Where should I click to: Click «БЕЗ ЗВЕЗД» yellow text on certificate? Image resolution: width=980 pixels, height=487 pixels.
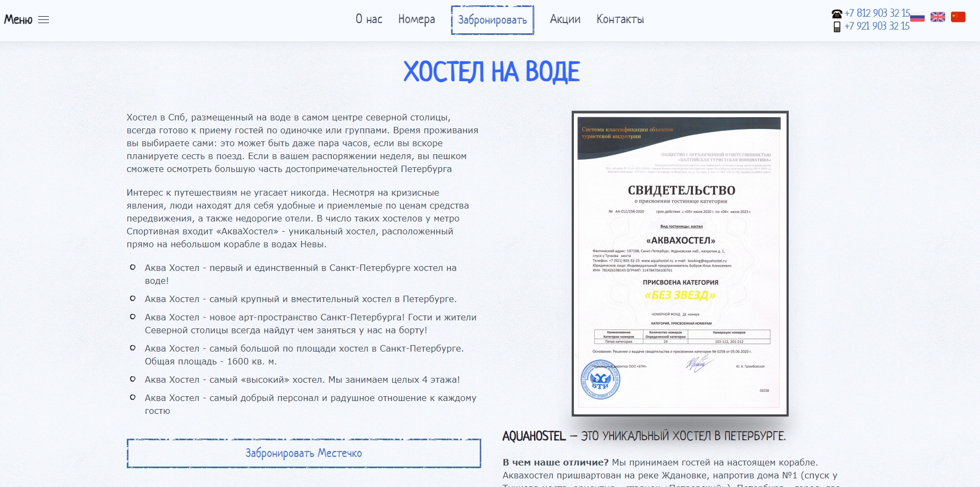[x=680, y=295]
